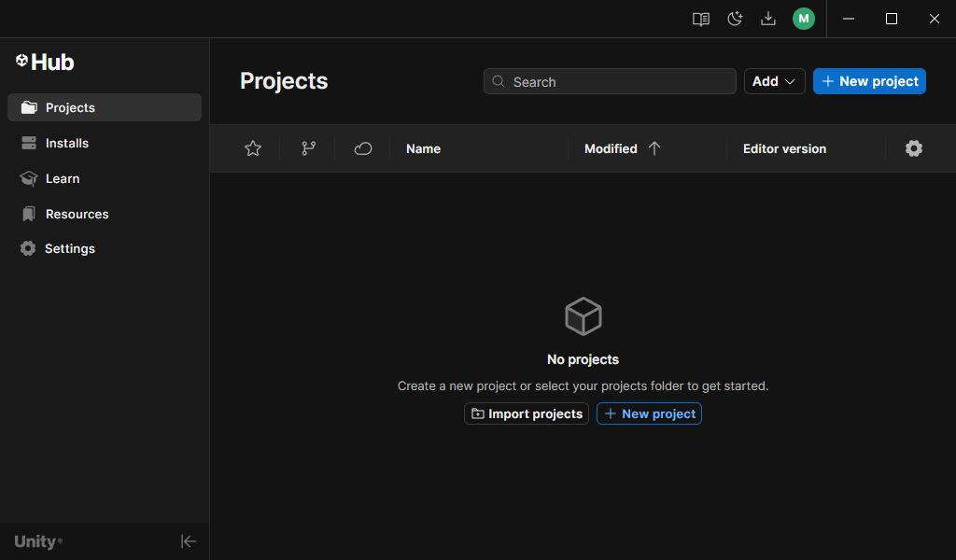Screen dimensions: 956x560
Task: Go to Installs in the sidebar
Action: (105, 143)
